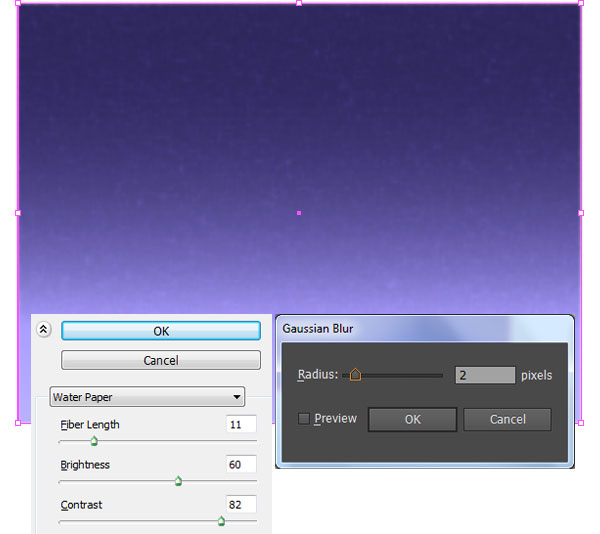Click the Radius pixels input field
600x534 pixels.
coord(485,375)
